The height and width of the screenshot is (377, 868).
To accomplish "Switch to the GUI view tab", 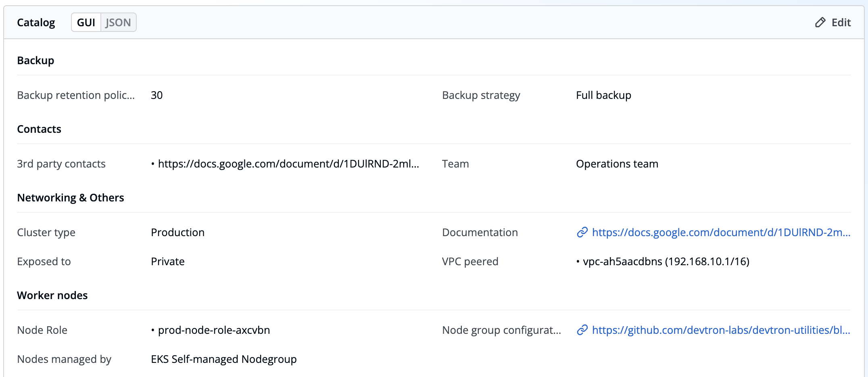I will (x=86, y=23).
